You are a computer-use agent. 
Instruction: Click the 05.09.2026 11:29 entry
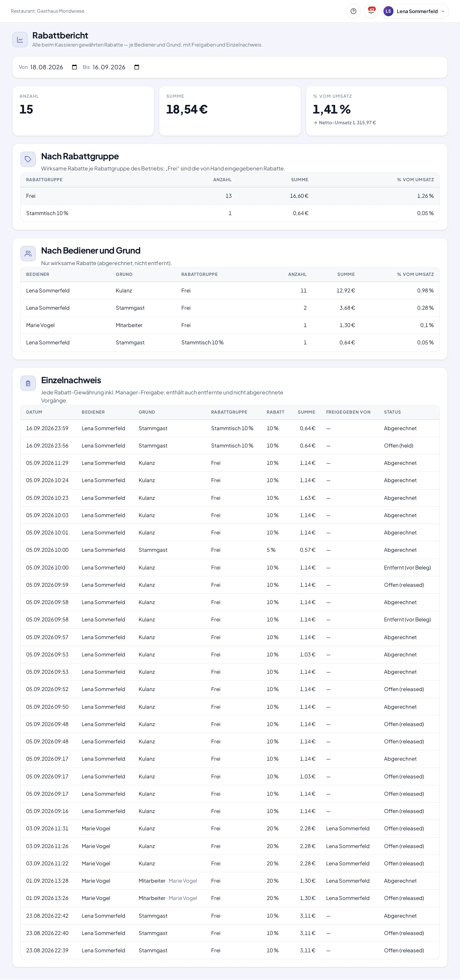[230, 463]
